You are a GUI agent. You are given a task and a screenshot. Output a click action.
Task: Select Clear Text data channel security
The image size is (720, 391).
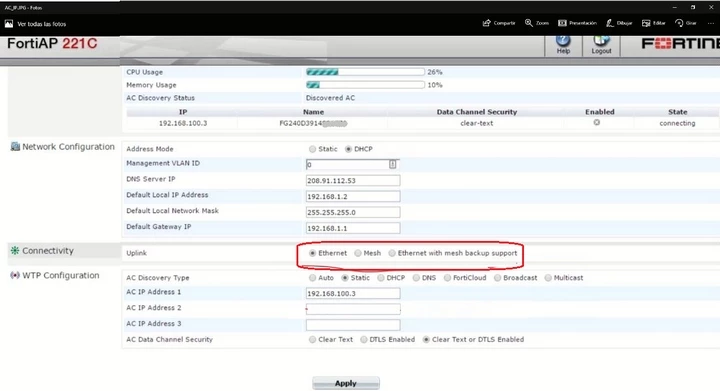pyautogui.click(x=312, y=340)
